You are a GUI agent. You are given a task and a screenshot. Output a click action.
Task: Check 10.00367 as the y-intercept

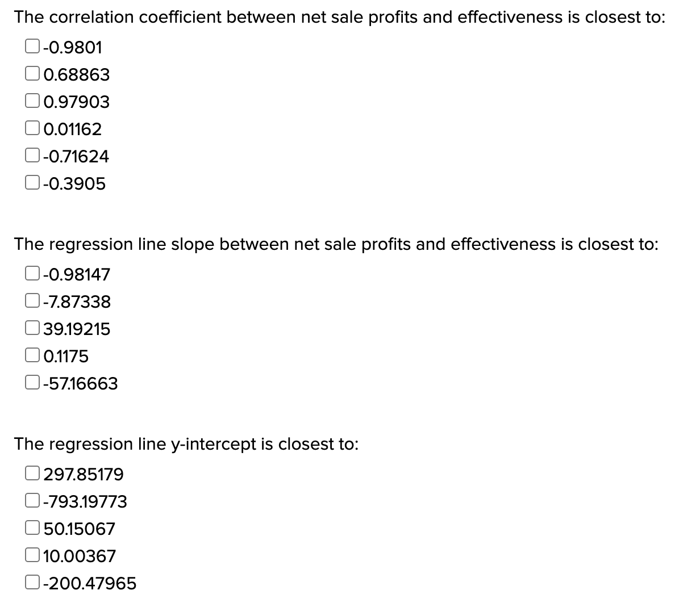coord(31,554)
